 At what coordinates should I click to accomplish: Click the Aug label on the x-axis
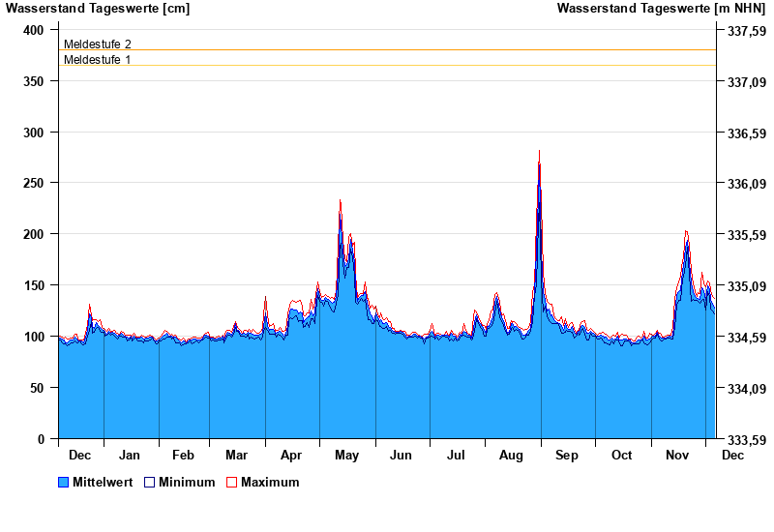[511, 456]
